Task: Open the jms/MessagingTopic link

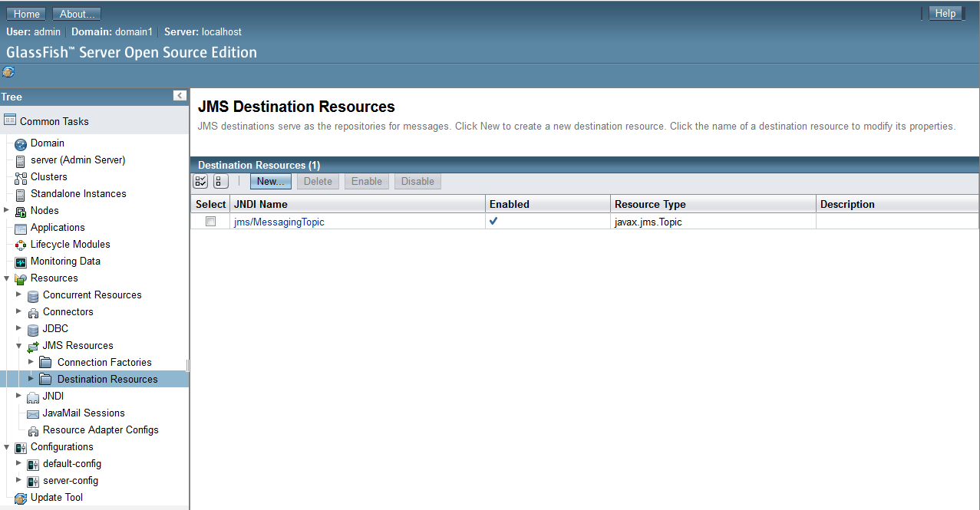Action: coord(279,222)
